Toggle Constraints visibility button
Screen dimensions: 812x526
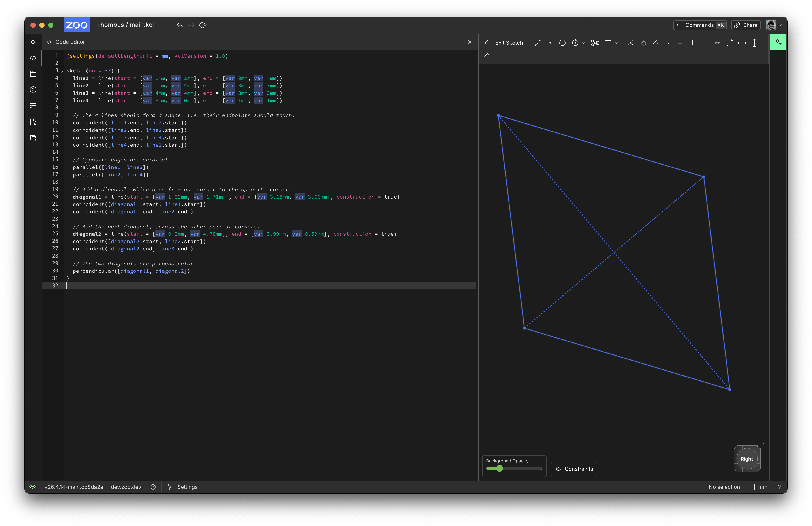pyautogui.click(x=574, y=469)
